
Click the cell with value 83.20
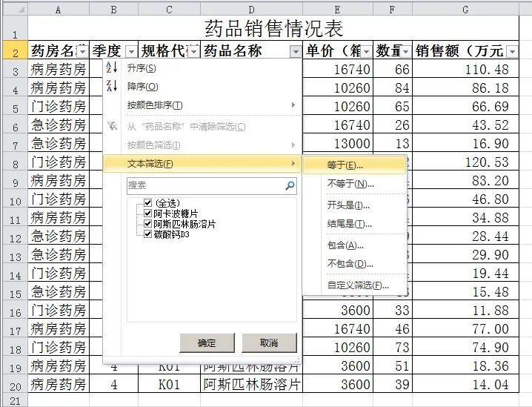pos(465,180)
